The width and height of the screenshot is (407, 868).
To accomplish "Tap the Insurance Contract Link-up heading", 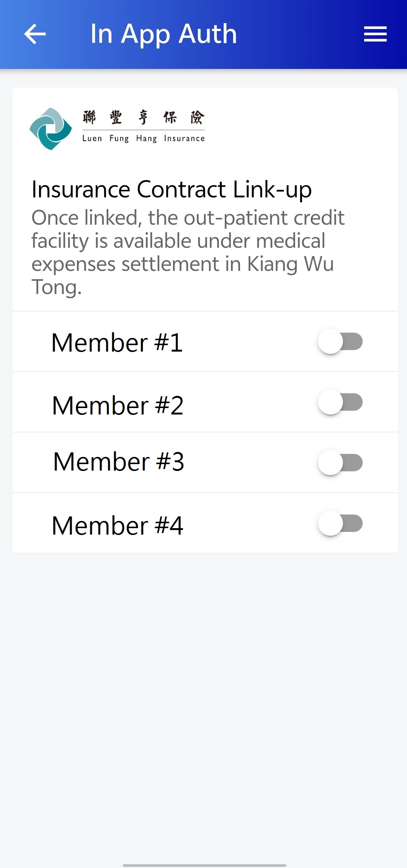I will [x=172, y=189].
